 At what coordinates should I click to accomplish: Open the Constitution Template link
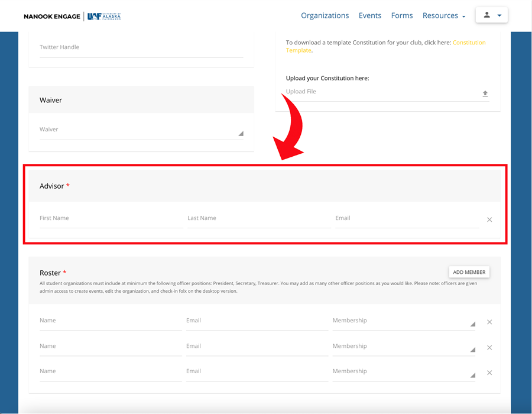[469, 43]
